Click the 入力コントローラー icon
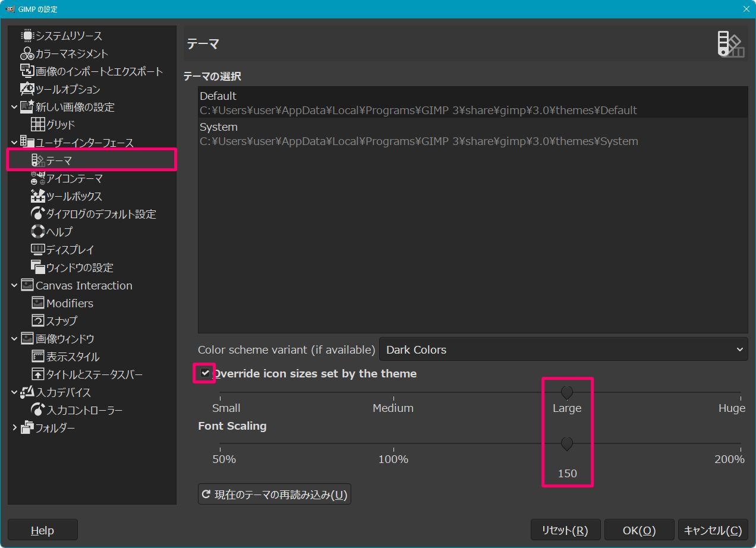 (38, 410)
